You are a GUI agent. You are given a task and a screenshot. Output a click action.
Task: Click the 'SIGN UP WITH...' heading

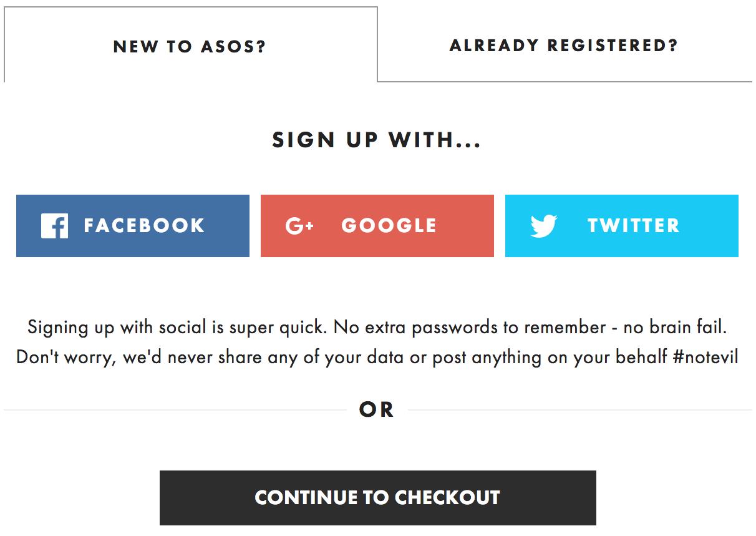click(x=377, y=140)
